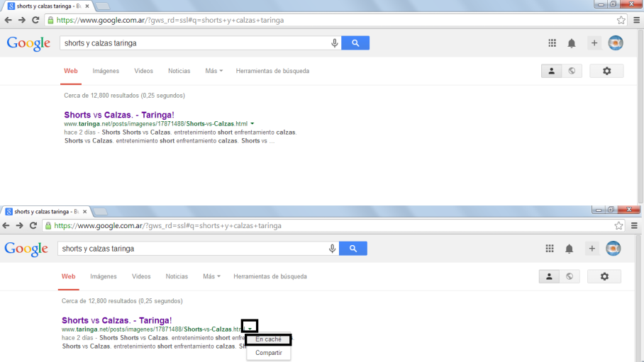Image resolution: width=644 pixels, height=362 pixels.
Task: Bookmark page with star in upper window
Action: [621, 20]
